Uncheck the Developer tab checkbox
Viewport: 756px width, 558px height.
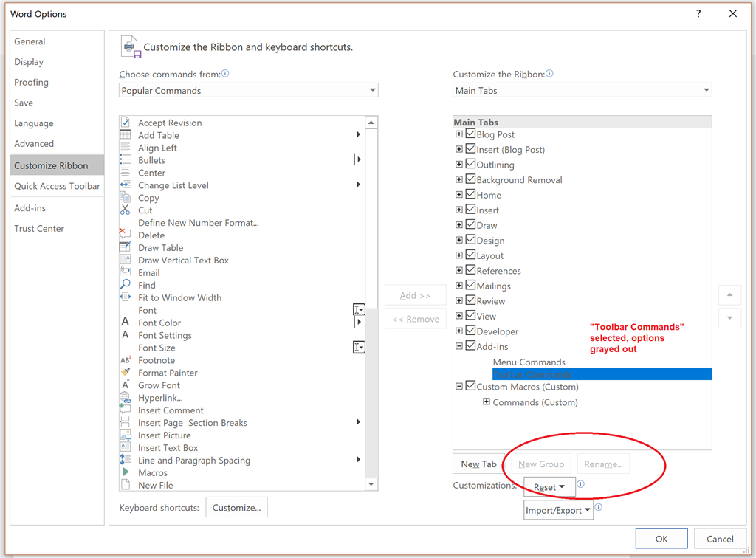click(x=470, y=331)
